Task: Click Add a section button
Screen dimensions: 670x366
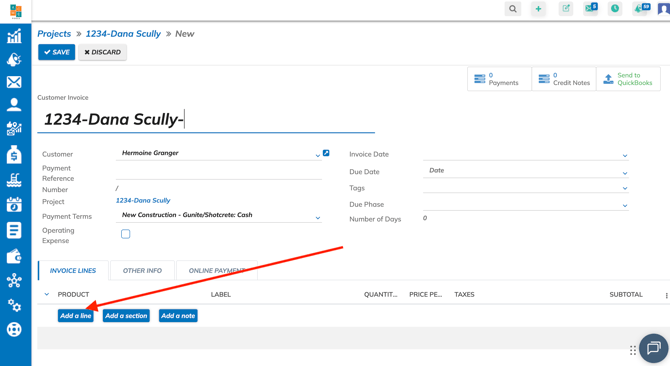Action: [126, 316]
